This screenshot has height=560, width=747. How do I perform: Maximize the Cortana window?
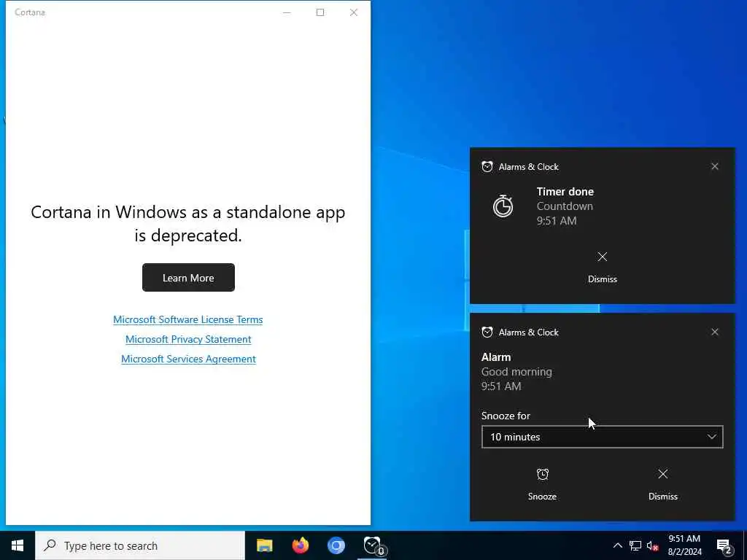(x=320, y=12)
